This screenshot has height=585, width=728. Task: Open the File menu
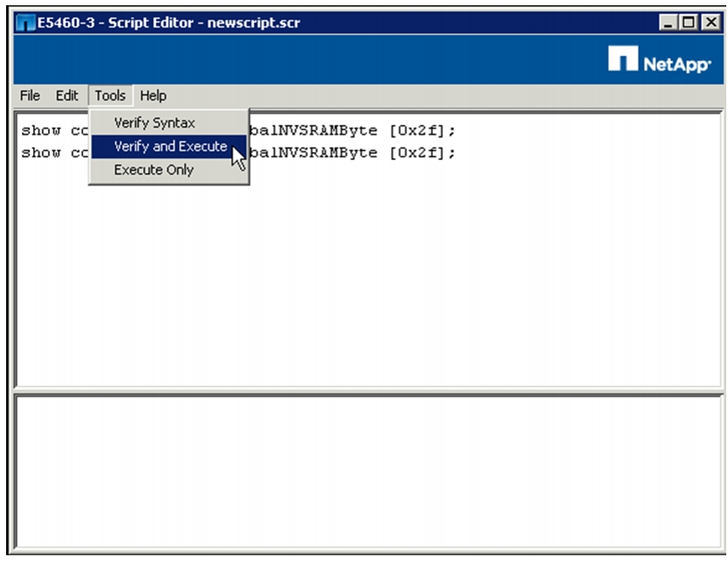click(x=30, y=95)
